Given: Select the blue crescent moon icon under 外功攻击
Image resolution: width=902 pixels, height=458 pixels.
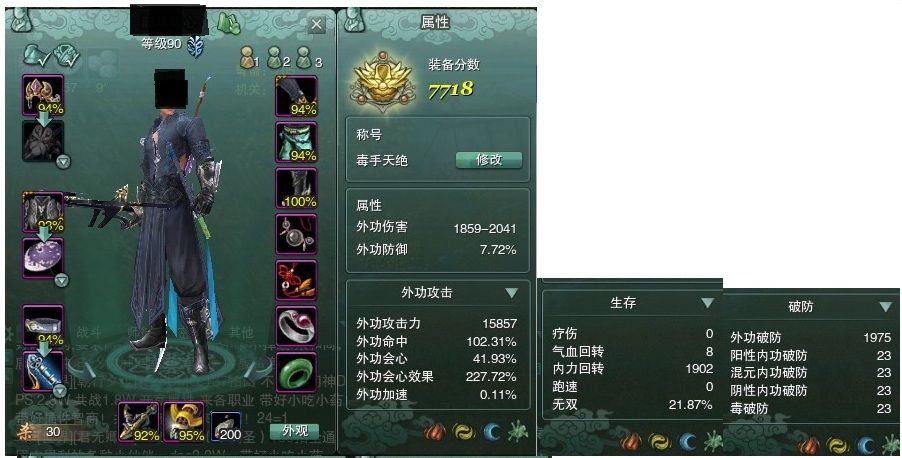Looking at the screenshot, I should [x=491, y=432].
